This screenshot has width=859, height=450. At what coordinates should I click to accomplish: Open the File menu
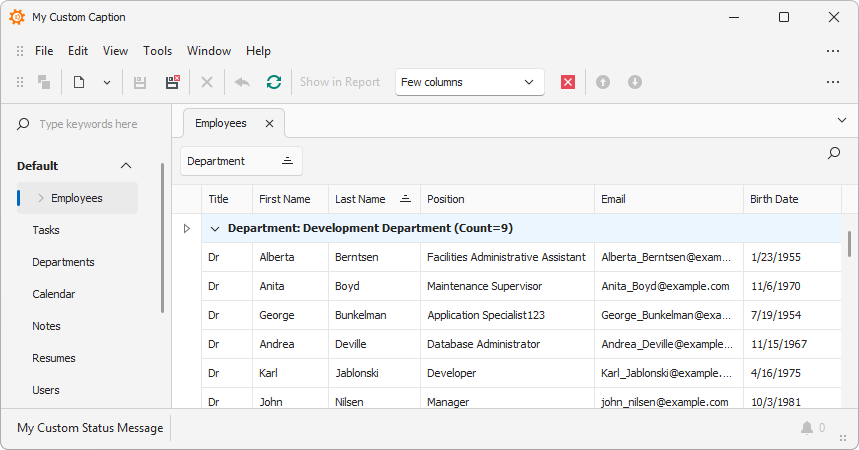(44, 51)
